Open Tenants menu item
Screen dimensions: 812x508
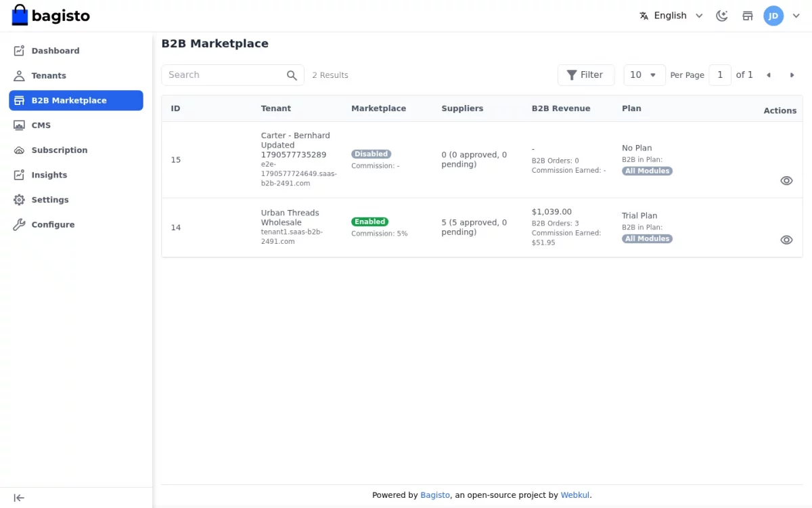pyautogui.click(x=76, y=76)
